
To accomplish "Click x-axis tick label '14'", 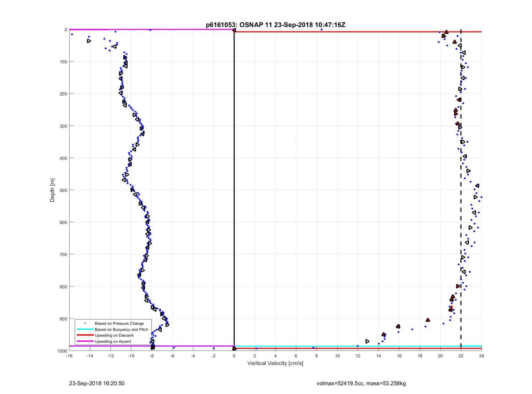I will click(379, 355).
